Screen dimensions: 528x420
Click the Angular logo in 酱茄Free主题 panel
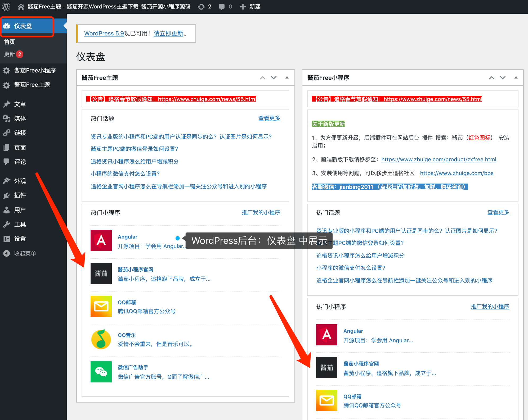pos(101,241)
